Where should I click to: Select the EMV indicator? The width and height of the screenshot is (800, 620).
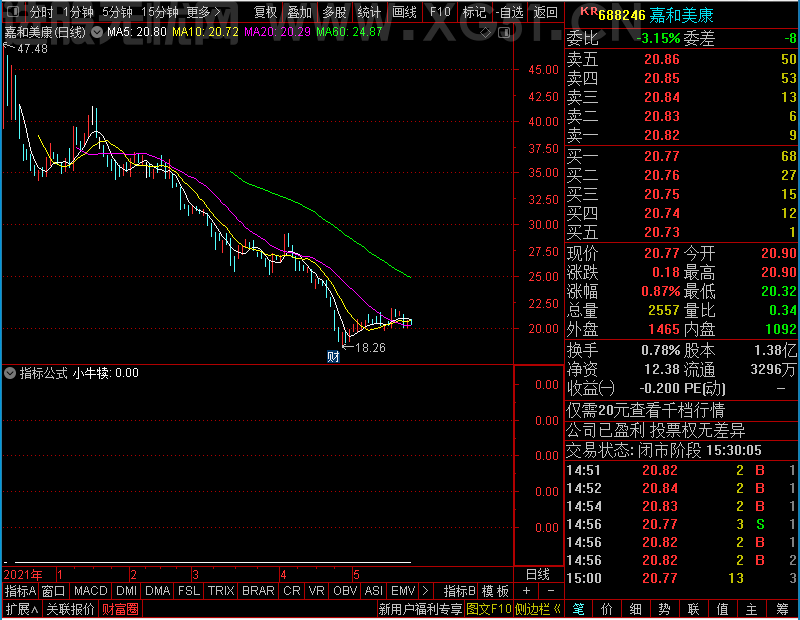[403, 591]
